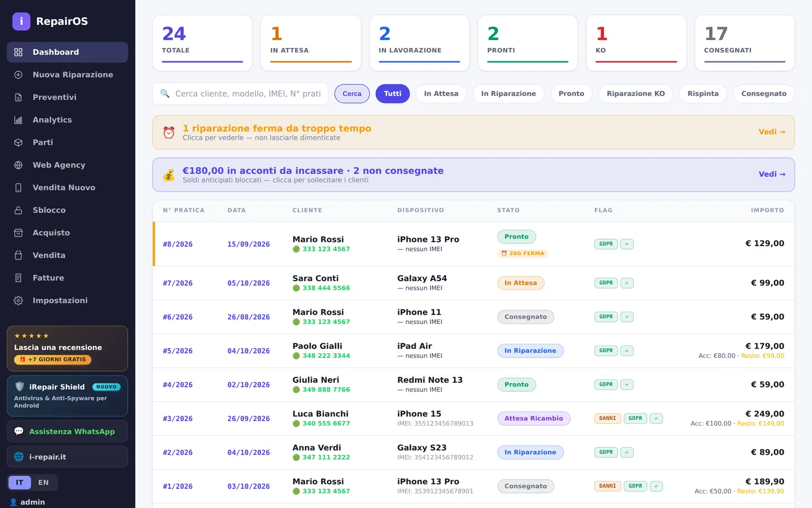Open the Vendita sidebar menu item
The width and height of the screenshot is (812, 508).
[x=67, y=255]
